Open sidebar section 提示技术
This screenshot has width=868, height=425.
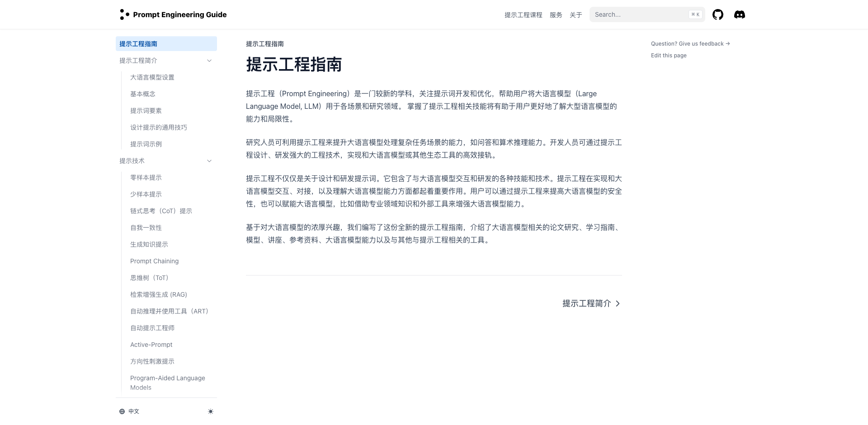(x=166, y=161)
